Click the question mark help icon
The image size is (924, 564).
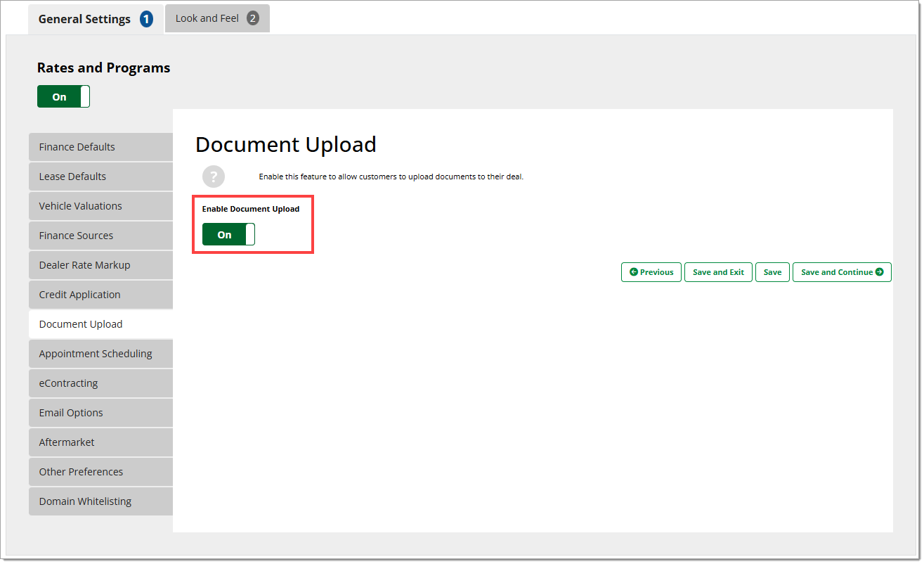coord(214,177)
